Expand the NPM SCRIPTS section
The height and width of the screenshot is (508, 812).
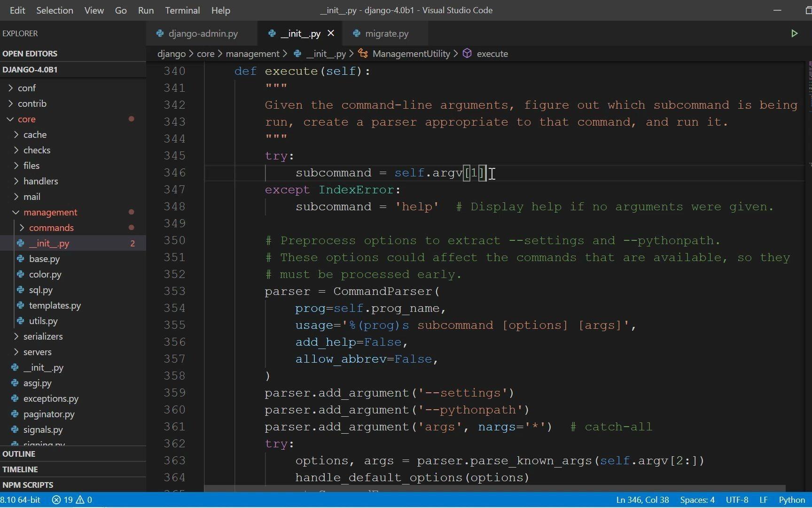[28, 485]
